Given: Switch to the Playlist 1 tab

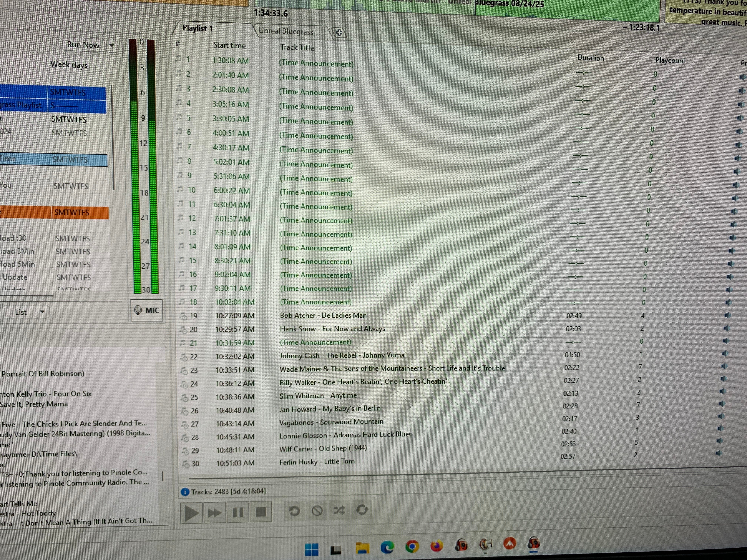Looking at the screenshot, I should (198, 28).
